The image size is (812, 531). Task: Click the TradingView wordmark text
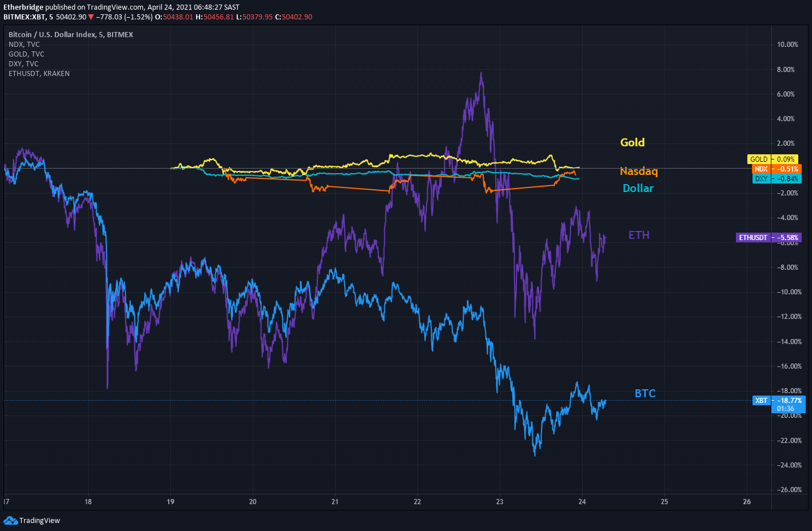coord(39,520)
